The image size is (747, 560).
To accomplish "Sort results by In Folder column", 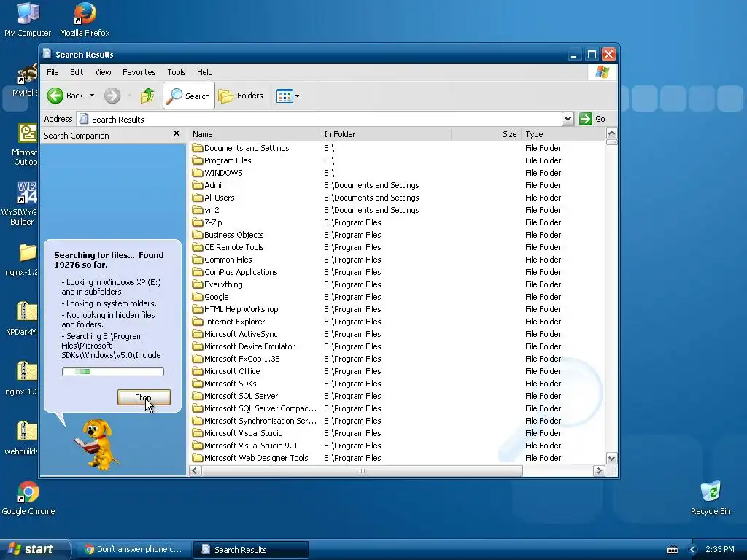I will click(385, 134).
